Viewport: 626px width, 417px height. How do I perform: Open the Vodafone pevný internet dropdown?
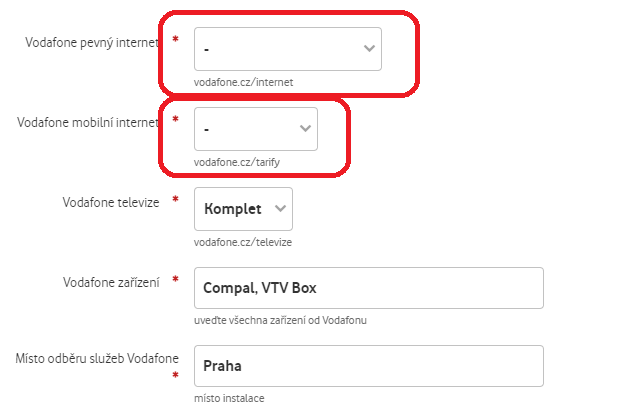tap(287, 49)
